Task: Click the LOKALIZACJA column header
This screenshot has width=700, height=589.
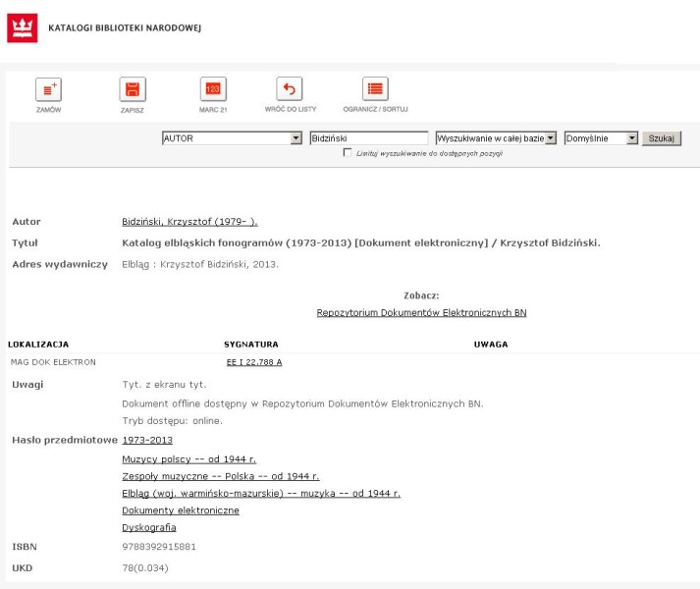Action: (38, 345)
